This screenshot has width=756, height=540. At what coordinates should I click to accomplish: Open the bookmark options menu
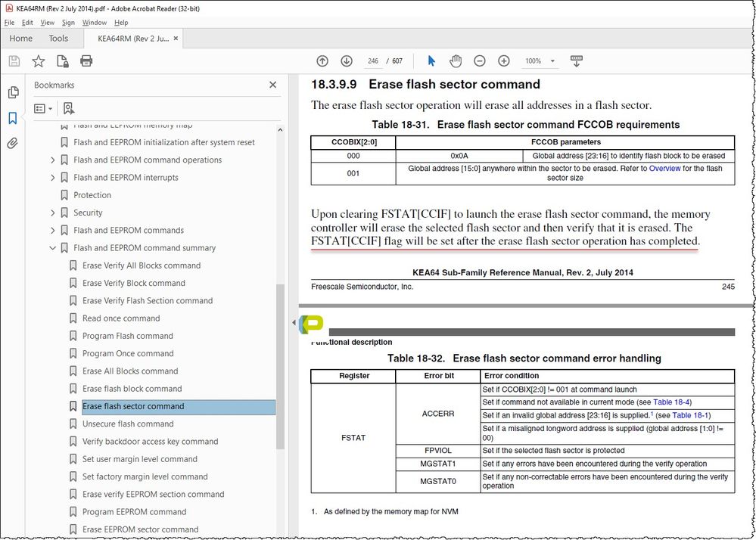[x=42, y=108]
